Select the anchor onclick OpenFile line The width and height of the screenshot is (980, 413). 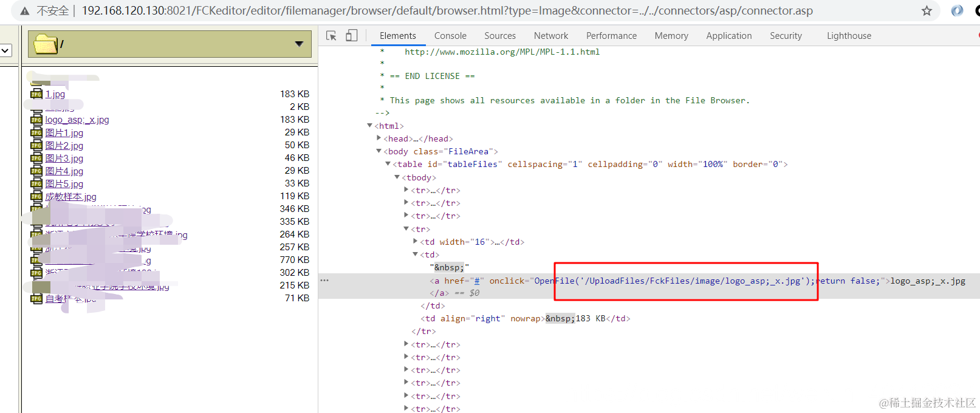click(697, 281)
